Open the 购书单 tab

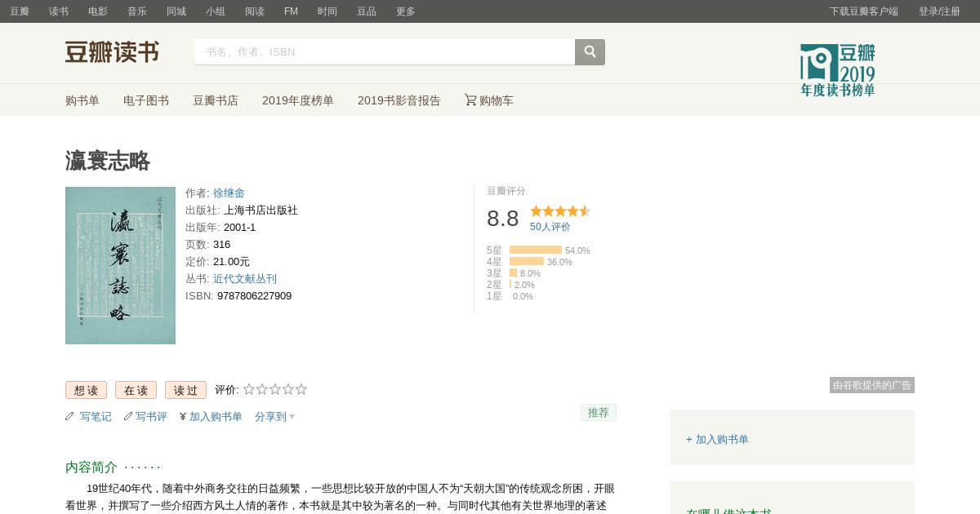(82, 100)
